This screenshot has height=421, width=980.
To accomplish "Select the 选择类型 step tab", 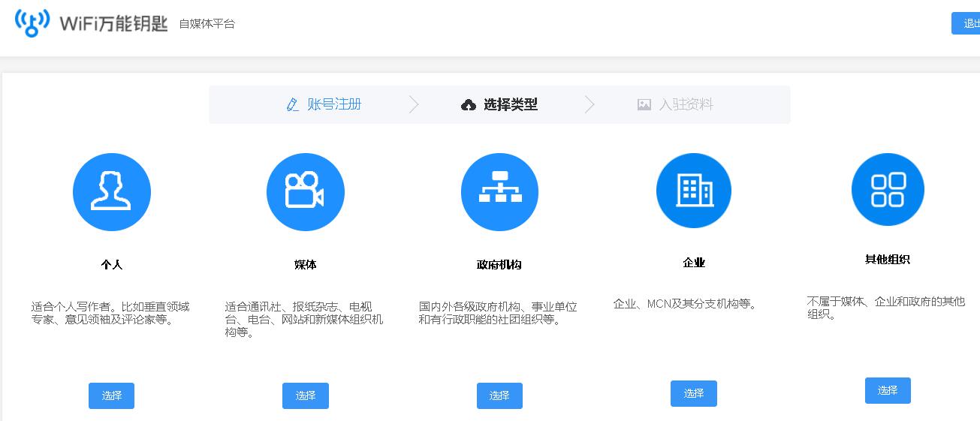I will 511,104.
